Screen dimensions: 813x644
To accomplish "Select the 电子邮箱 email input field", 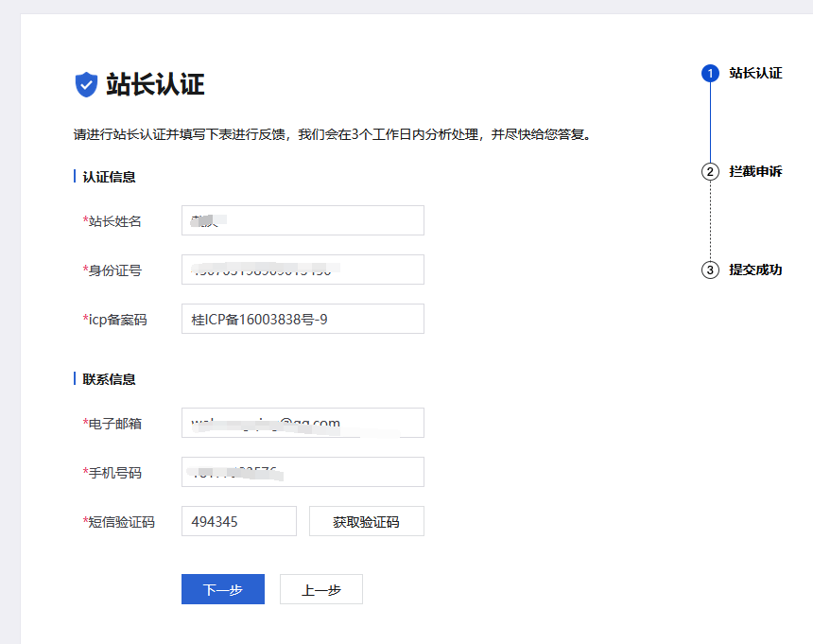I will pos(303,423).
